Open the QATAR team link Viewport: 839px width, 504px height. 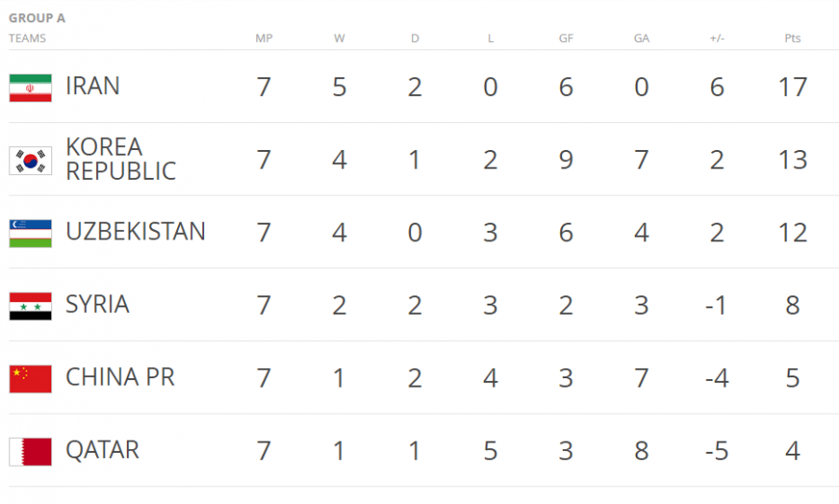[102, 450]
